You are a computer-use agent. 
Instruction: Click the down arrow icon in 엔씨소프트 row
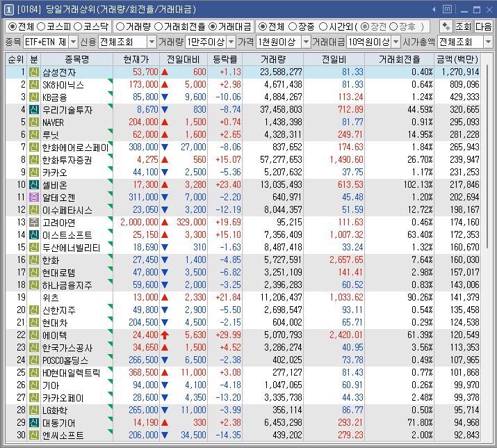[165, 435]
